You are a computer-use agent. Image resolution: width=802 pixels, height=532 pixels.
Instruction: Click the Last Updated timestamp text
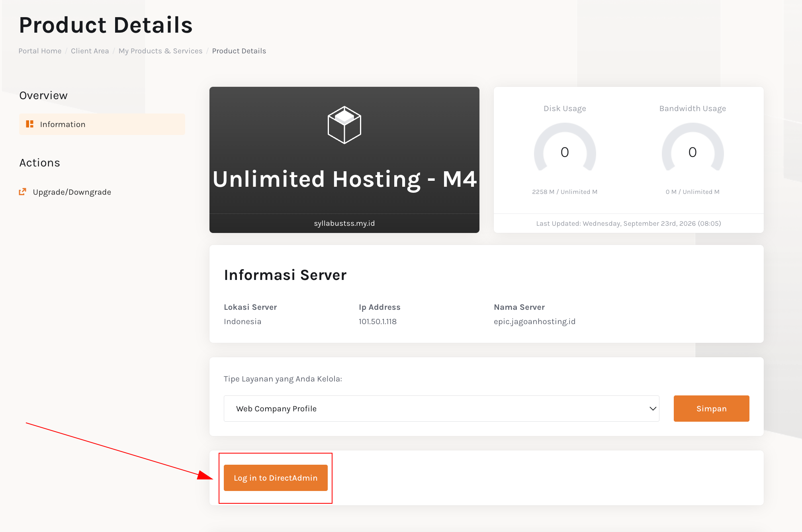[628, 223]
